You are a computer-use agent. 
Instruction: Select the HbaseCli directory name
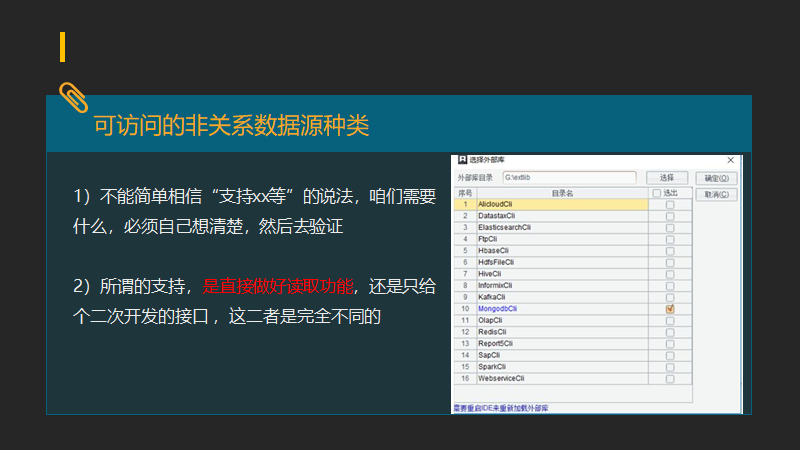point(493,251)
